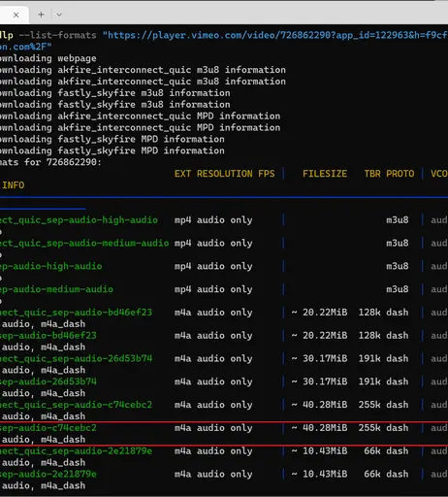Click 128k bitrate in ect_quic_sep-audio-bd46ef23 row

click(369, 313)
